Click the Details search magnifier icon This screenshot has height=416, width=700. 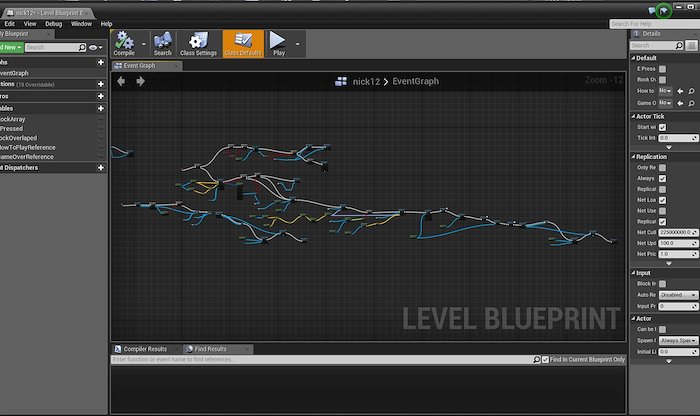(x=679, y=46)
